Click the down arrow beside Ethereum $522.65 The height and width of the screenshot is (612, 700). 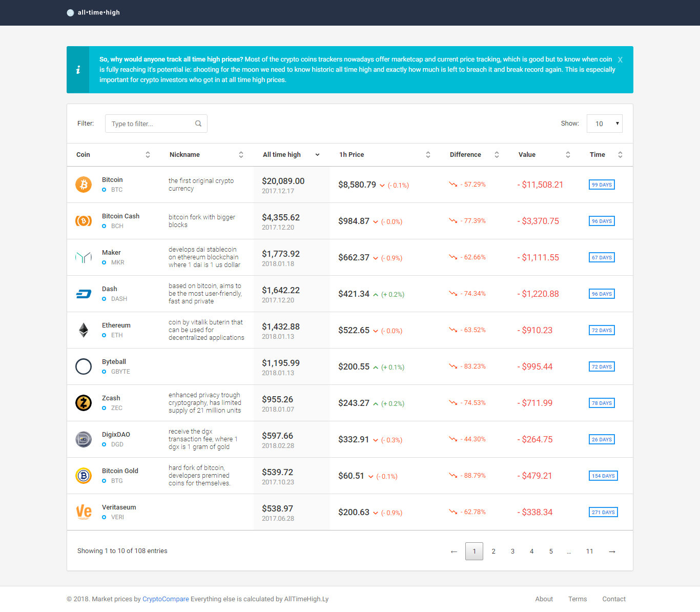(x=376, y=331)
